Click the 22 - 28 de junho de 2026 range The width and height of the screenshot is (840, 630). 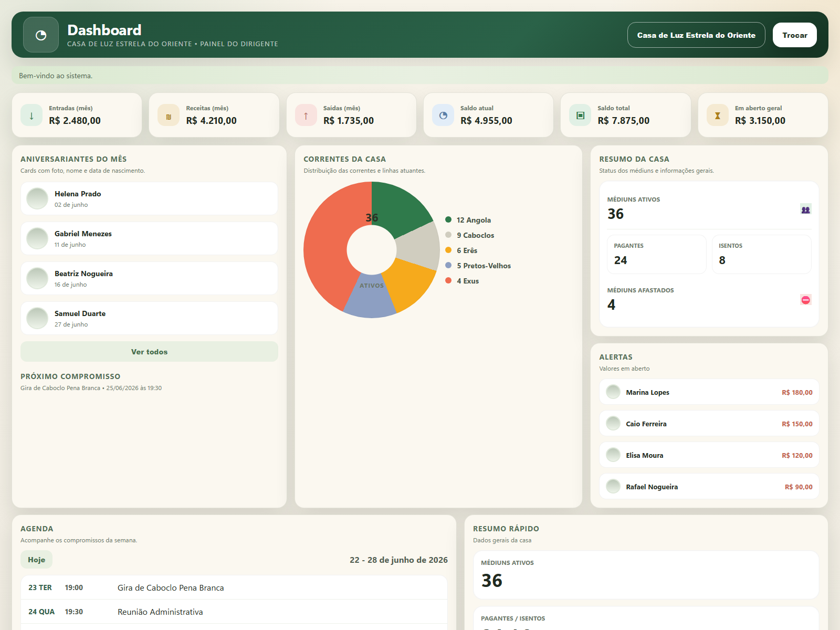[x=398, y=560]
